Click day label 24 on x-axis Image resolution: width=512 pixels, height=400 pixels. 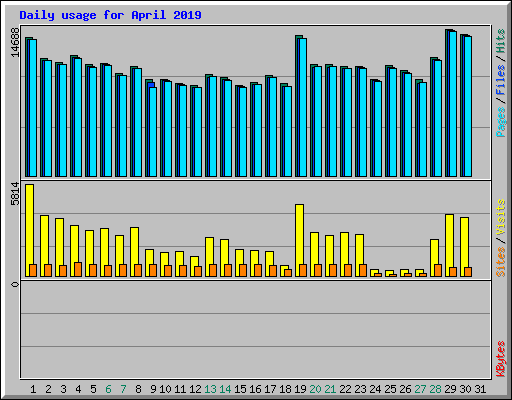375,389
